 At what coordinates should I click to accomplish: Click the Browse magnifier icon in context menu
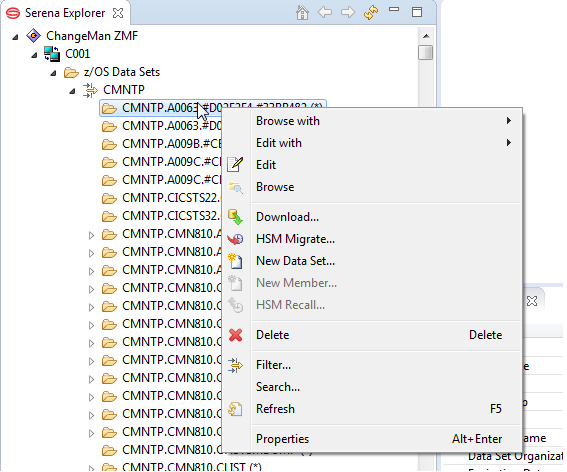[x=236, y=187]
